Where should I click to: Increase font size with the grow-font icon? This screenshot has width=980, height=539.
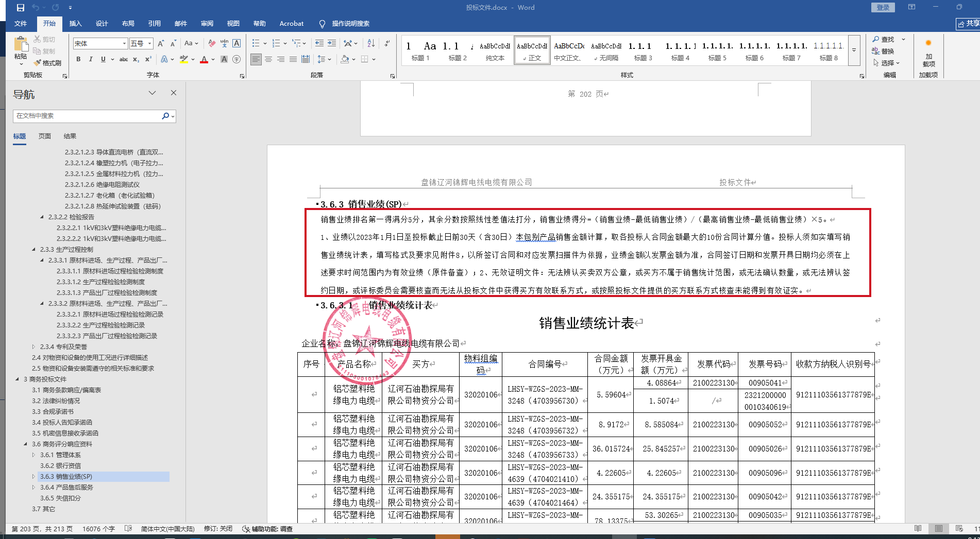[x=161, y=44]
